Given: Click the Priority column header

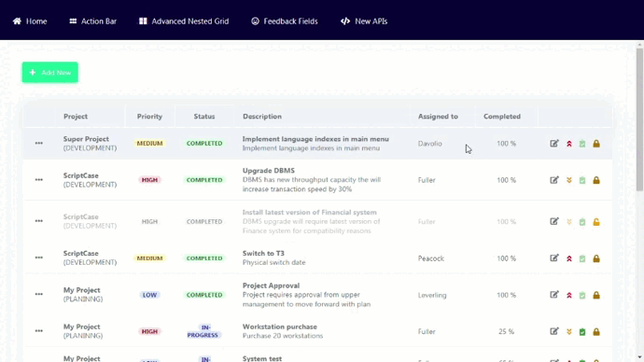Looking at the screenshot, I should click(x=149, y=117).
